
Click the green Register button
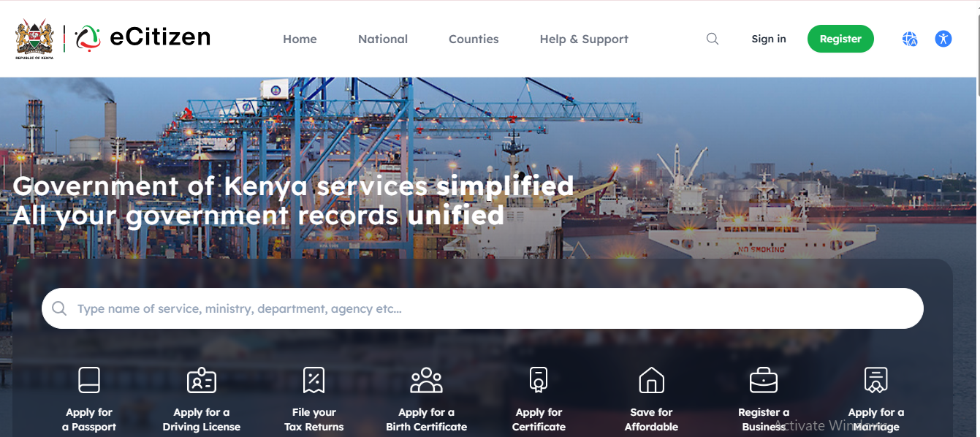(840, 39)
